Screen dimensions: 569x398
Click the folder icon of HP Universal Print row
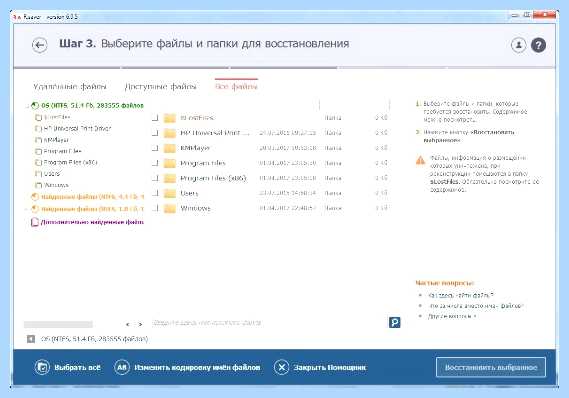[170, 133]
